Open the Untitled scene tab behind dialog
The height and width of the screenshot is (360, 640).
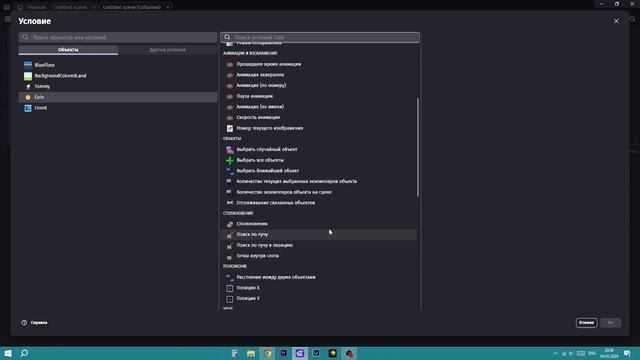70,7
